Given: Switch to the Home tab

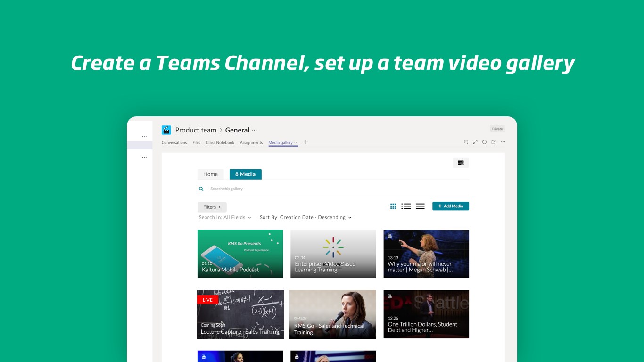Looking at the screenshot, I should [211, 174].
